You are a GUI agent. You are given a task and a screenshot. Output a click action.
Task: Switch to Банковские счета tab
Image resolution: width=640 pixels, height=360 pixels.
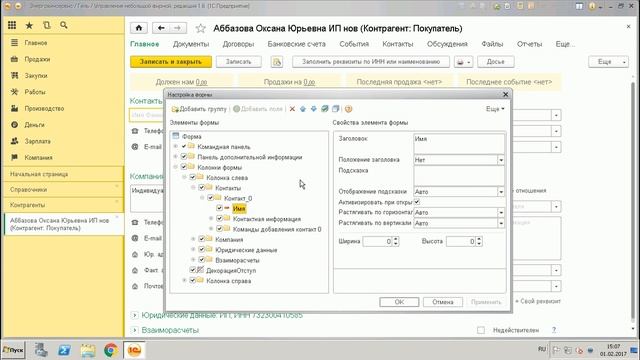pos(296,44)
